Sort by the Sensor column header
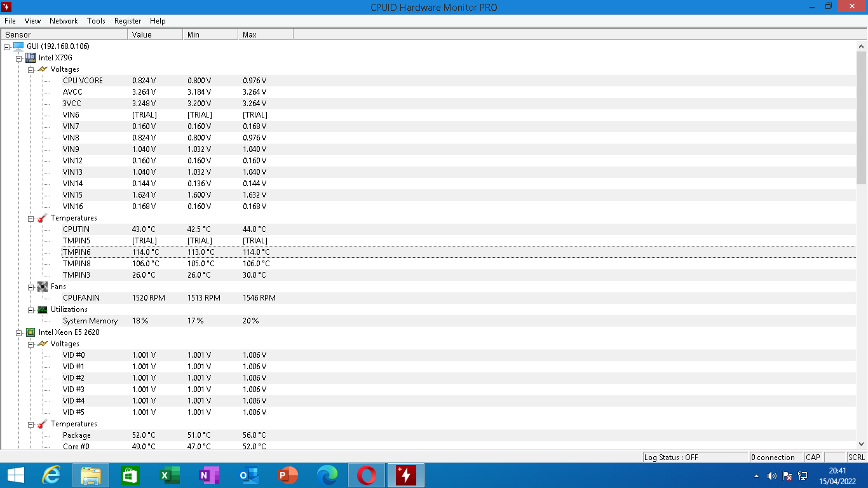 point(64,34)
